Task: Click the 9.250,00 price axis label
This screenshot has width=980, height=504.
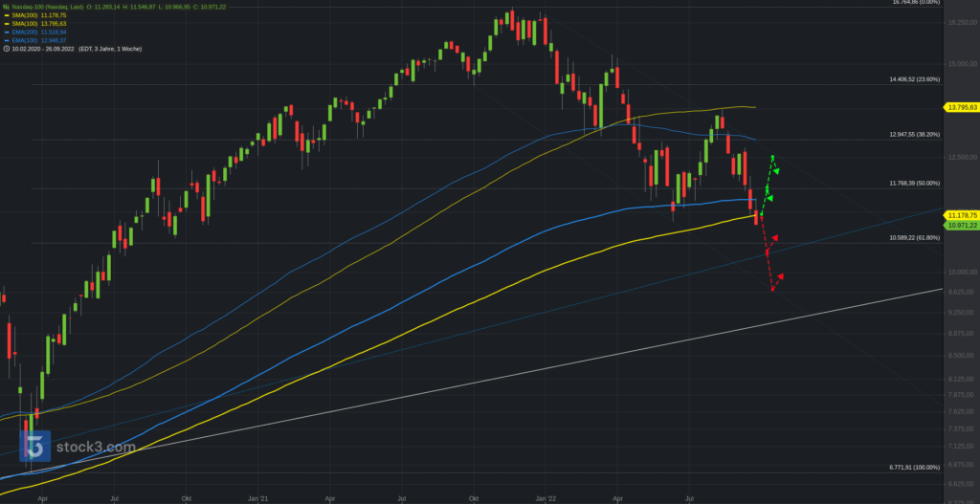Action: 963,312
